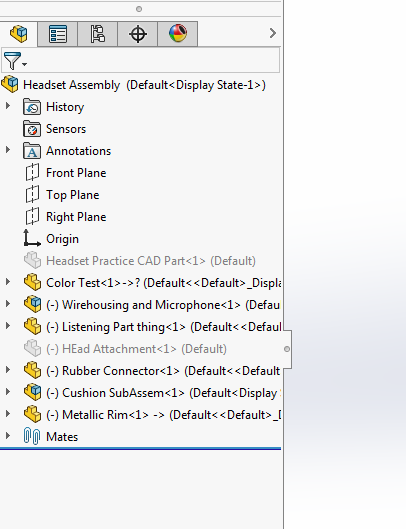Screen dimensions: 406x529
Task: Click the Color Test part icon
Action: 32,282
